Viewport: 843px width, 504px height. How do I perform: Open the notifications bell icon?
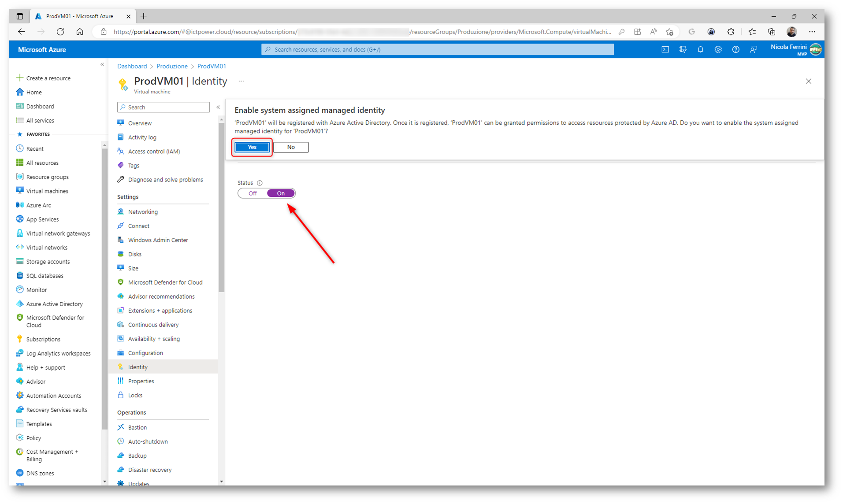pyautogui.click(x=700, y=50)
